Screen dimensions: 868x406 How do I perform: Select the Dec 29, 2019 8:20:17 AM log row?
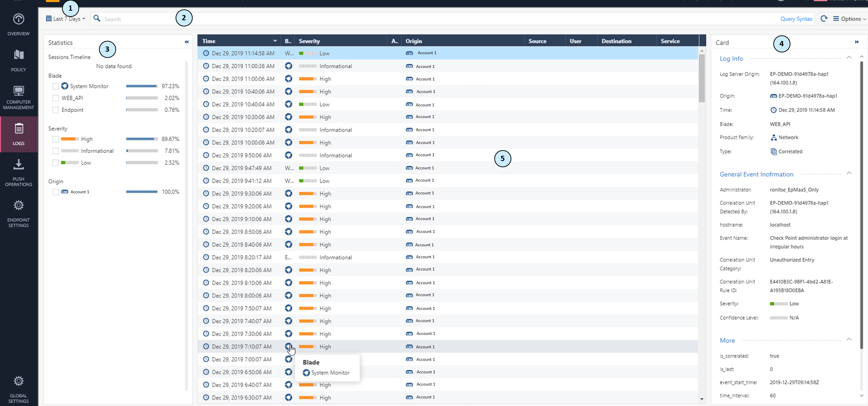[448, 257]
